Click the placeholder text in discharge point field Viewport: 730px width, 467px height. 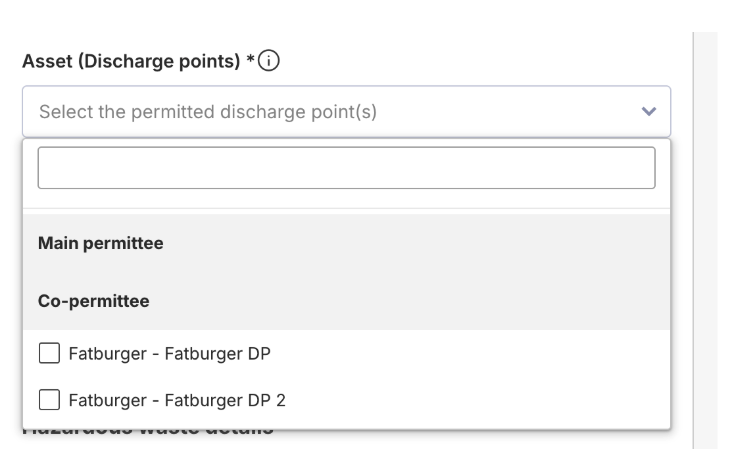click(208, 111)
